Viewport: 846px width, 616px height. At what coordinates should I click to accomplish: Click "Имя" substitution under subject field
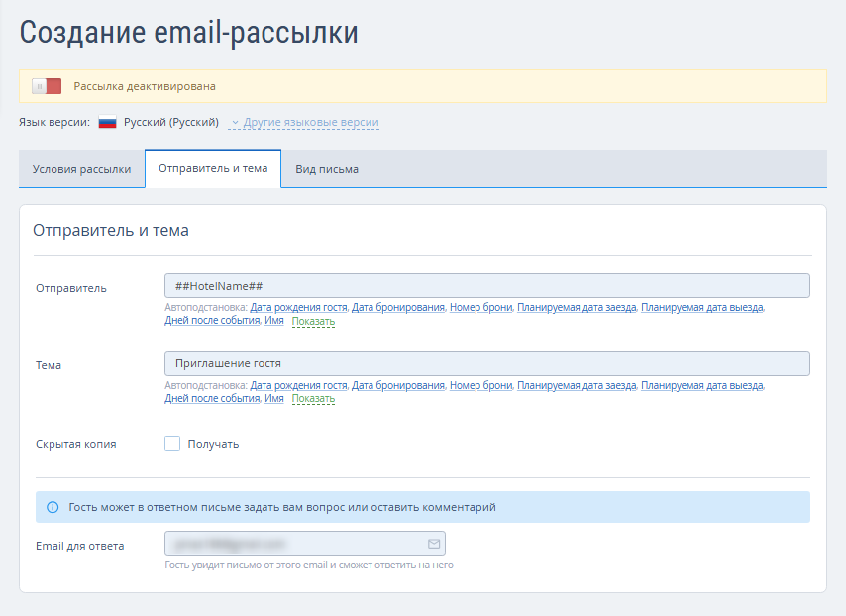click(x=274, y=399)
